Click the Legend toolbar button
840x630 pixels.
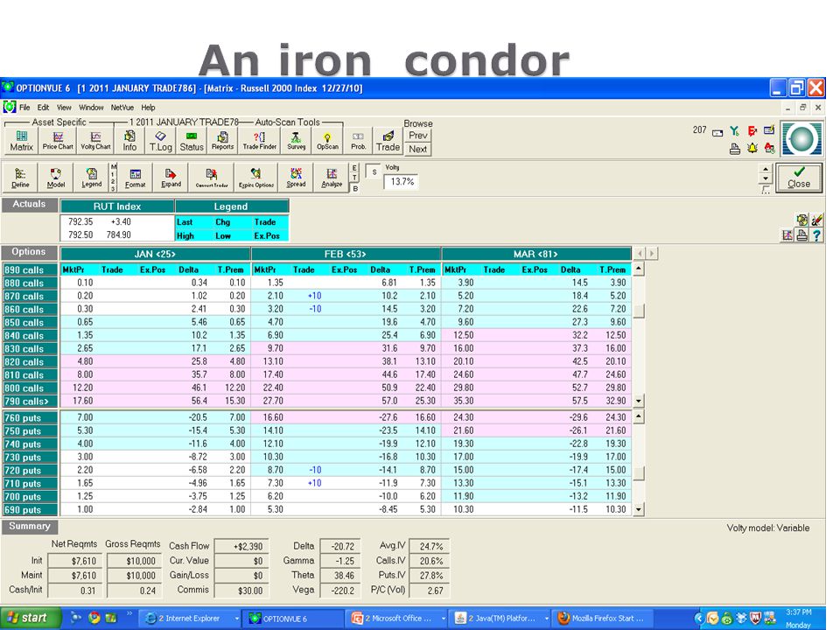92,178
